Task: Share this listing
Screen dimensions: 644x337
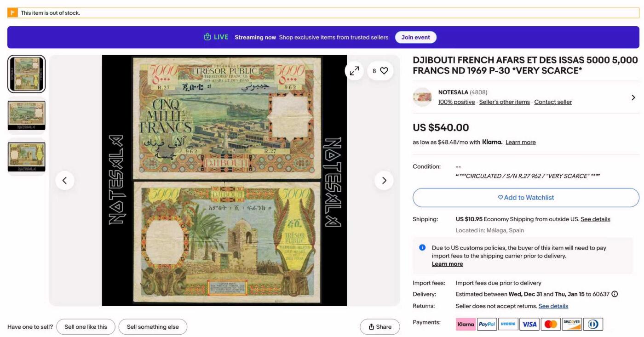Action: click(380, 327)
